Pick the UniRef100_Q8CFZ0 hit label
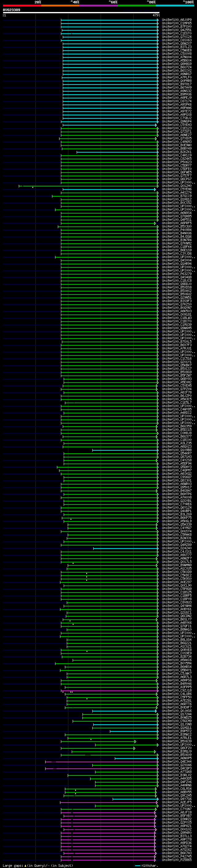 [177, 748]
